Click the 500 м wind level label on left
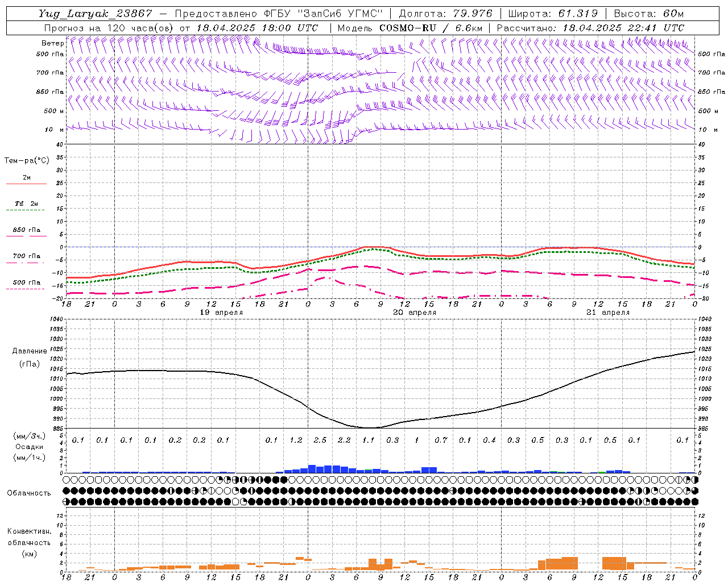The height and width of the screenshot is (582, 728). 54,111
